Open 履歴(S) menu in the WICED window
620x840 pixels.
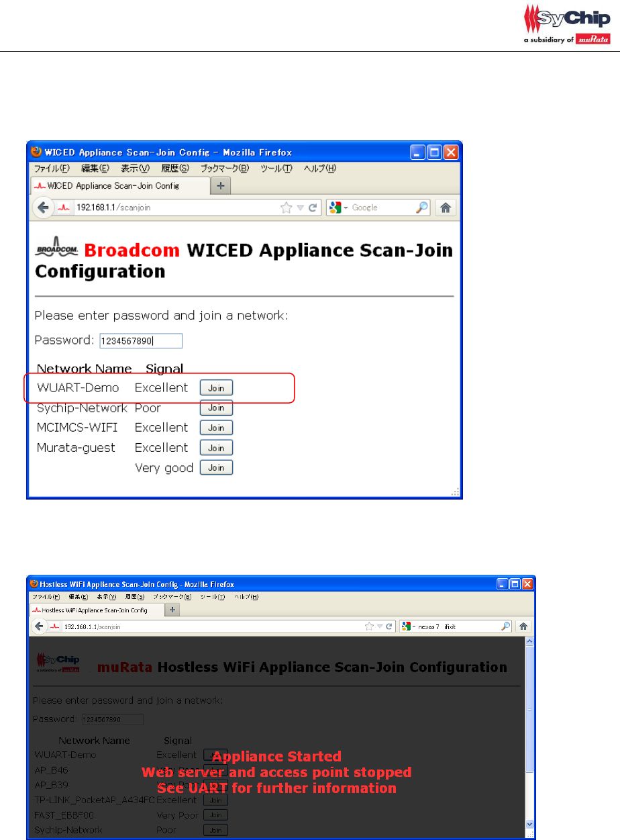pos(174,169)
